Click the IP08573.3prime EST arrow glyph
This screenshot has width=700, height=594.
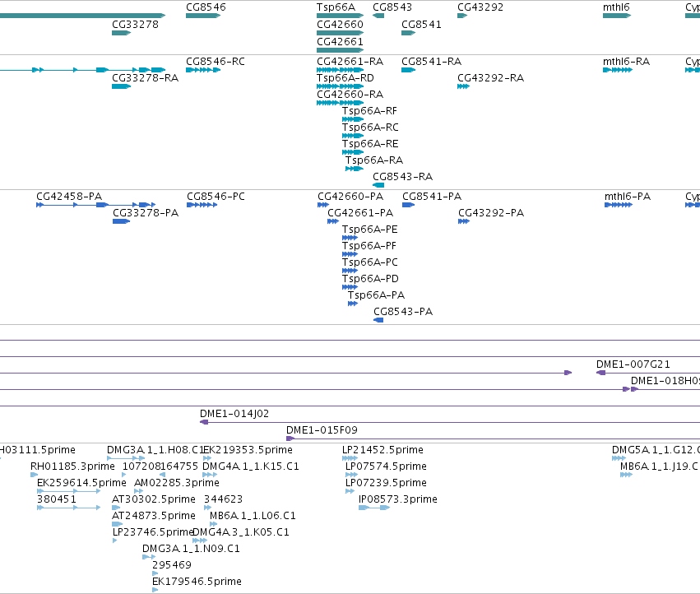374,508
